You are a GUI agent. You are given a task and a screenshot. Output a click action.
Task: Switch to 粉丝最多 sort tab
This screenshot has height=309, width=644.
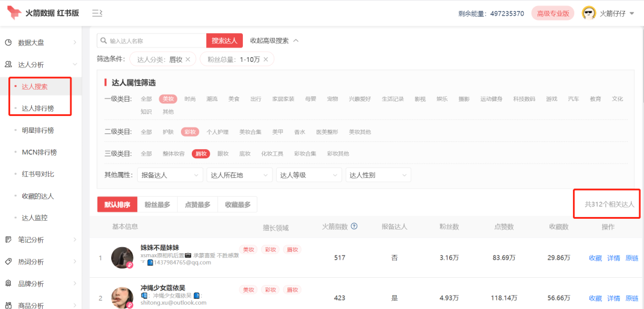tap(158, 204)
